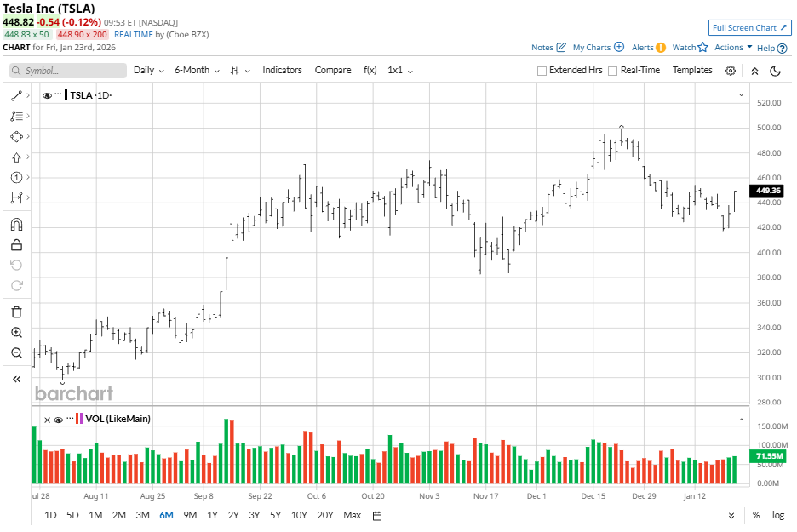Viewport: 797px width, 532px height.
Task: Select the 6M time range
Action: [x=166, y=515]
